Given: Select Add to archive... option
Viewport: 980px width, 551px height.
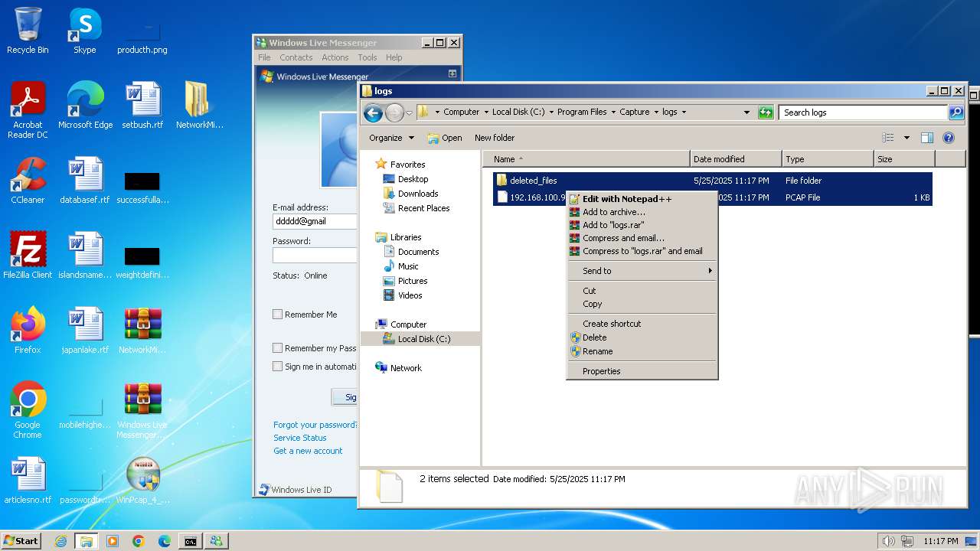Looking at the screenshot, I should tap(642, 212).
